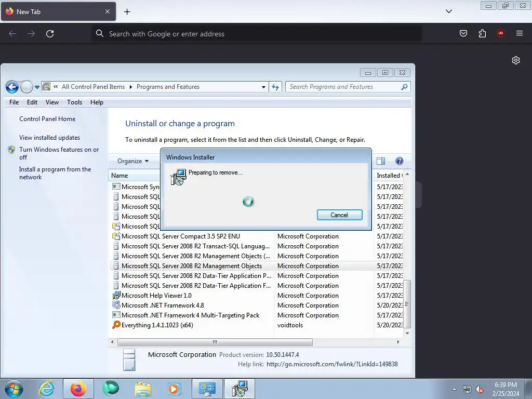
Task: Cancel the Windows Installer removal
Action: tap(340, 215)
